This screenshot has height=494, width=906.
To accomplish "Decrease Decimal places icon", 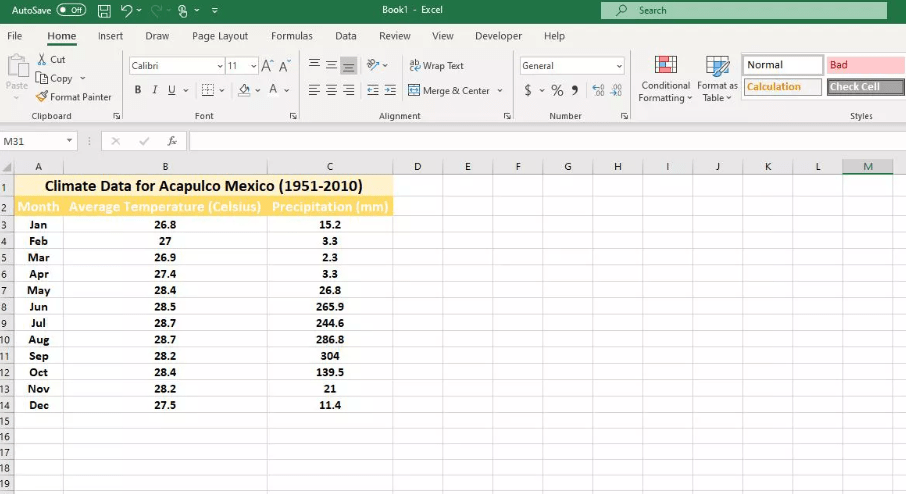I will click(617, 90).
